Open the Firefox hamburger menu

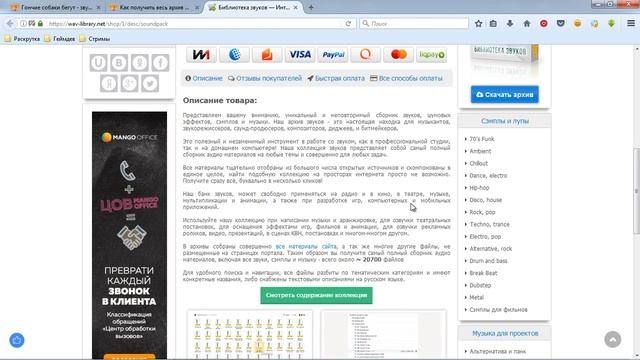pos(631,24)
